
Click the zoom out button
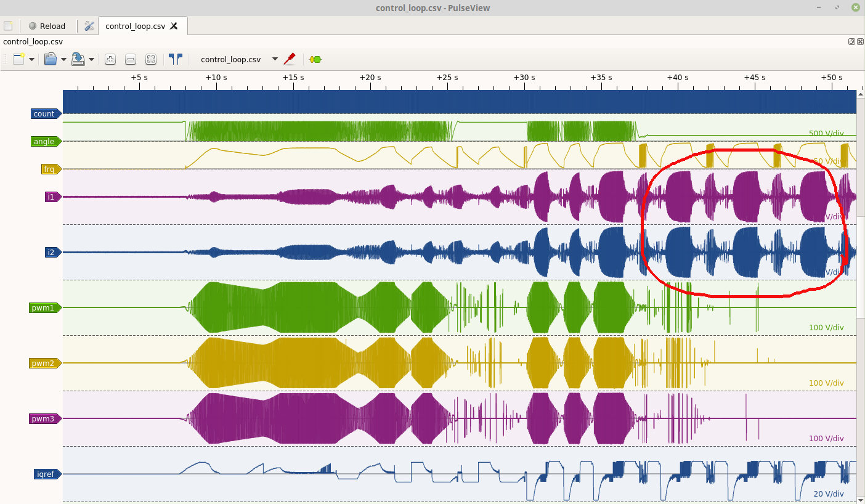click(x=131, y=59)
